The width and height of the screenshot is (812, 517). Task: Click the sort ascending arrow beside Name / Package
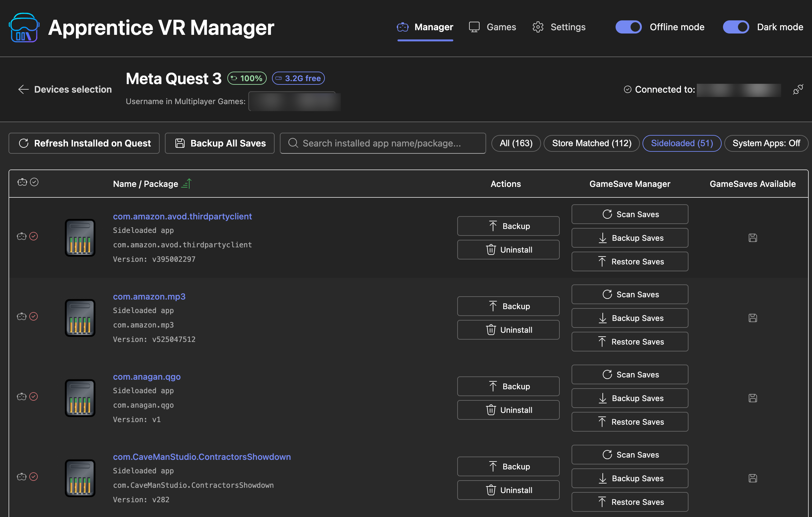[187, 184]
